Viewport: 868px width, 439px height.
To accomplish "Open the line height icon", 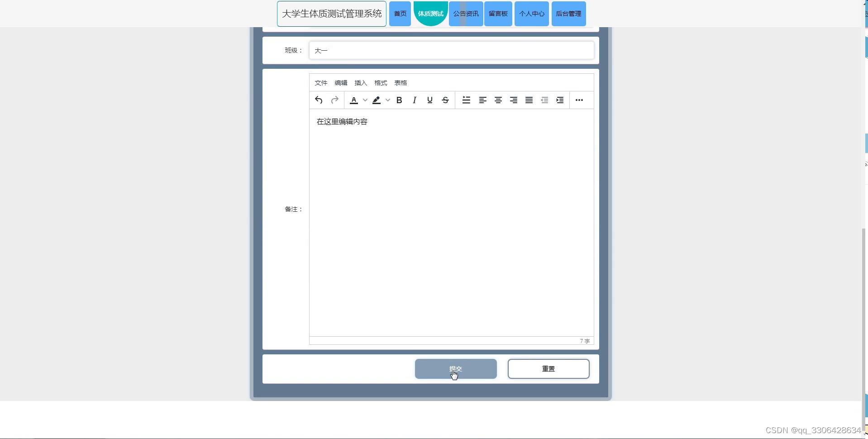I will (x=466, y=100).
